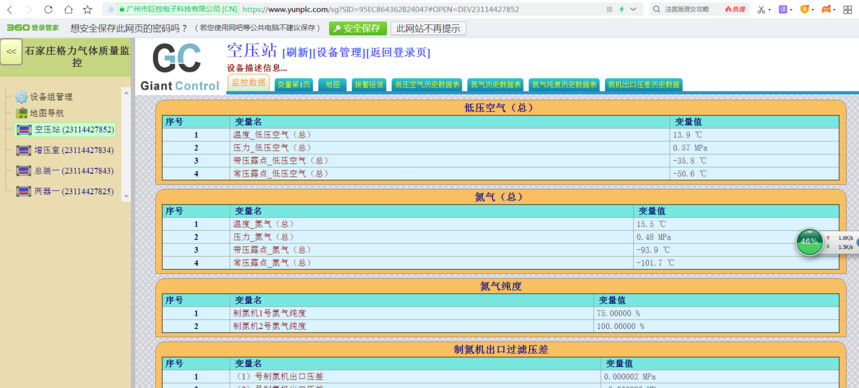This screenshot has height=388, width=859.
Task: Reload the page with the refresh icon
Action: pos(48,9)
